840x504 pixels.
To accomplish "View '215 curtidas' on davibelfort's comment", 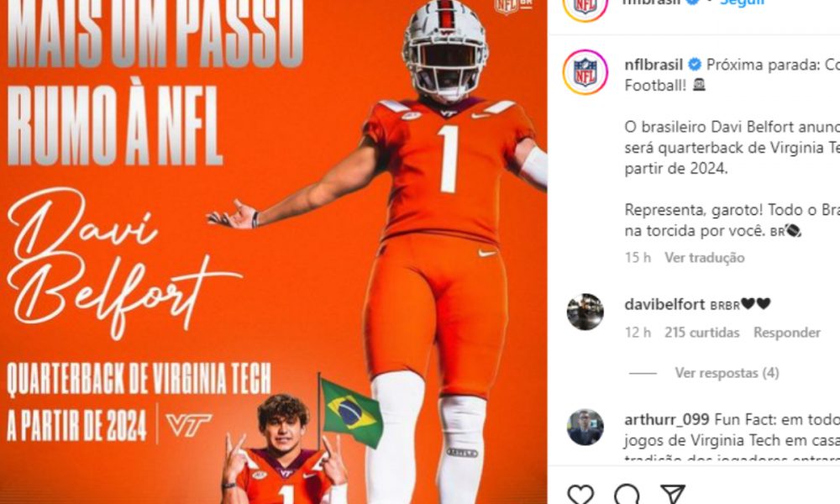I will tap(701, 333).
